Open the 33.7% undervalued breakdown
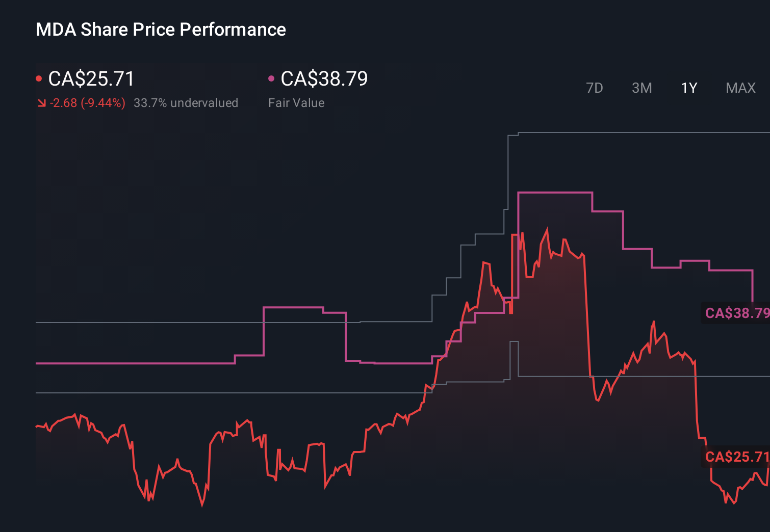The image size is (770, 532). pyautogui.click(x=186, y=102)
